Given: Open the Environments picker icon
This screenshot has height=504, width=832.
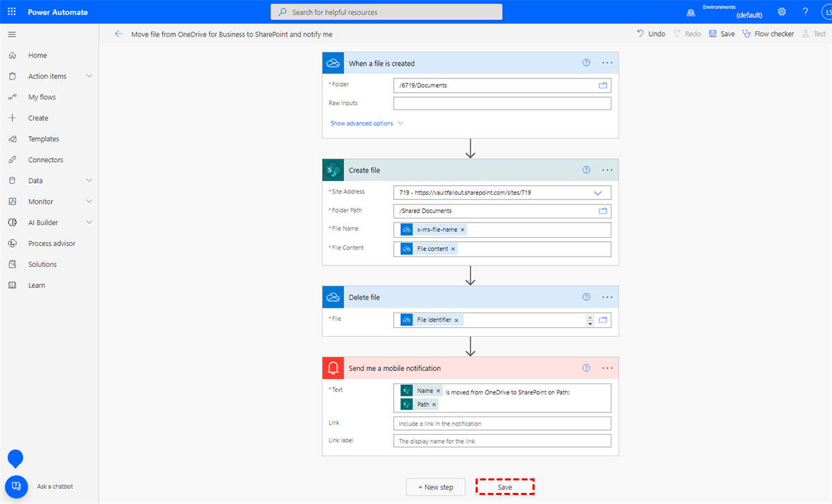Looking at the screenshot, I should pyautogui.click(x=691, y=12).
